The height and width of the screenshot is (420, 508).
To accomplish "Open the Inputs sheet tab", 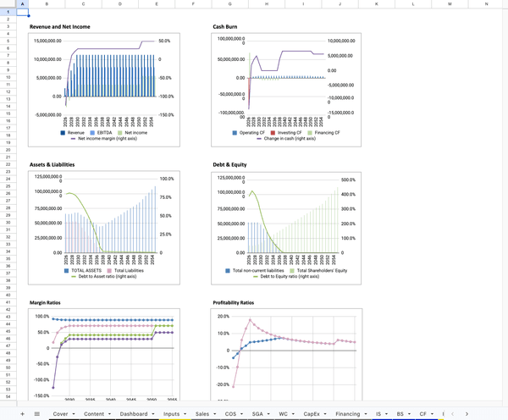I will [173, 413].
